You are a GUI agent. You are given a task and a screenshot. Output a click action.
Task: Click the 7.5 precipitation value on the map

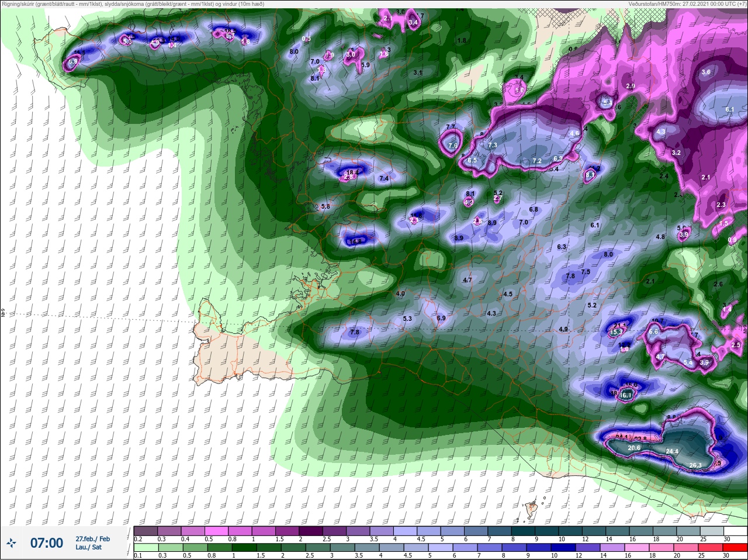click(x=586, y=272)
